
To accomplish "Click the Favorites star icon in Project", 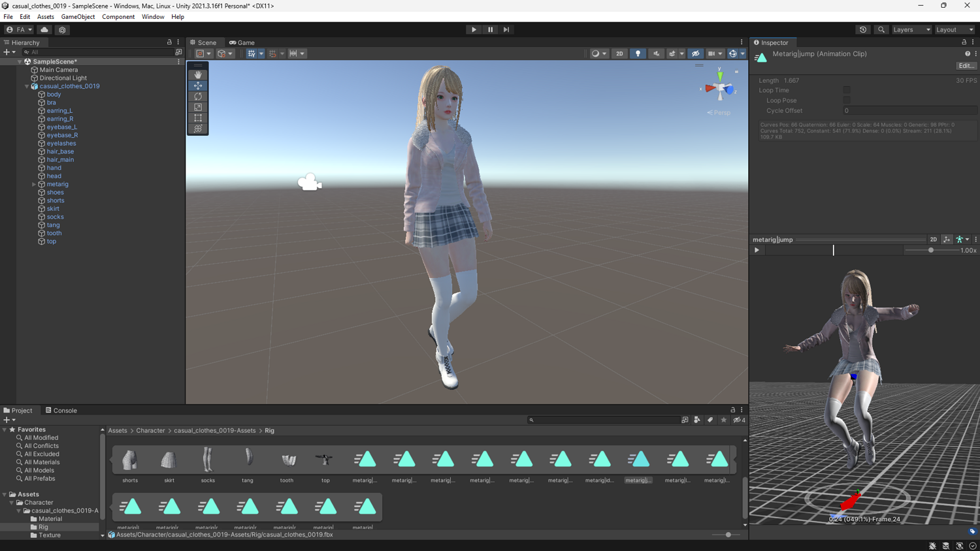I will pyautogui.click(x=724, y=420).
